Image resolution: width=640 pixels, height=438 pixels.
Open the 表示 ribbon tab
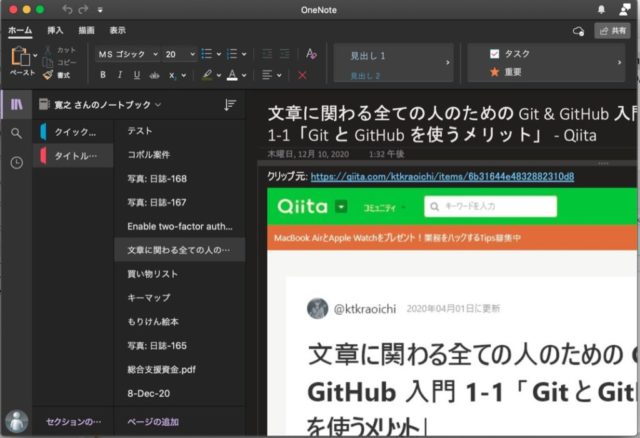coord(118,31)
